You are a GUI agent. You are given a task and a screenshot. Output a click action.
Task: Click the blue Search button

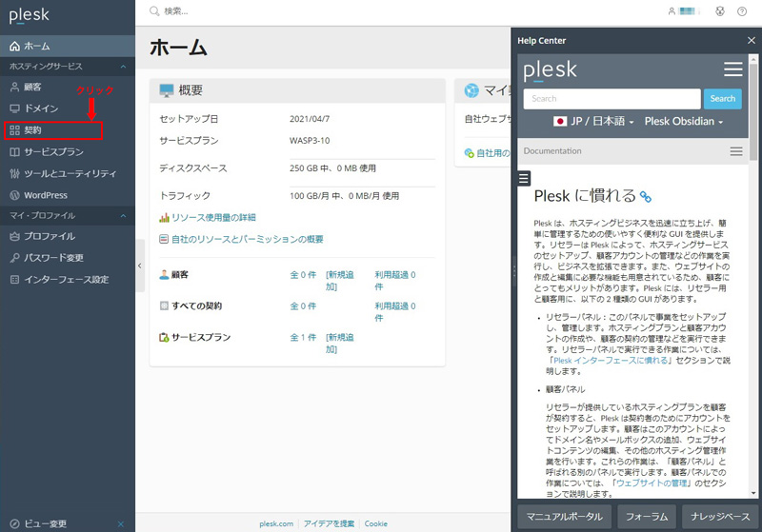pos(722,99)
